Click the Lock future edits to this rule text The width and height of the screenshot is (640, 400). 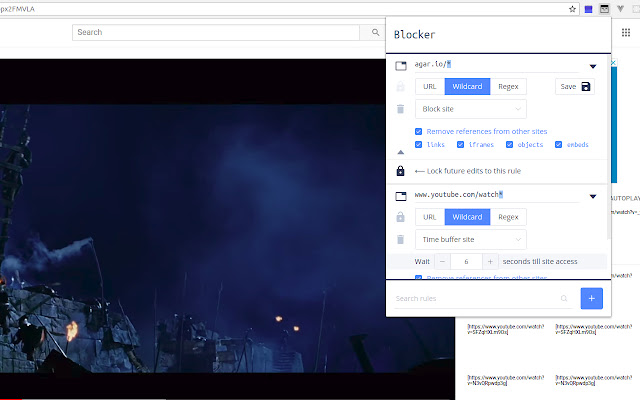[474, 171]
